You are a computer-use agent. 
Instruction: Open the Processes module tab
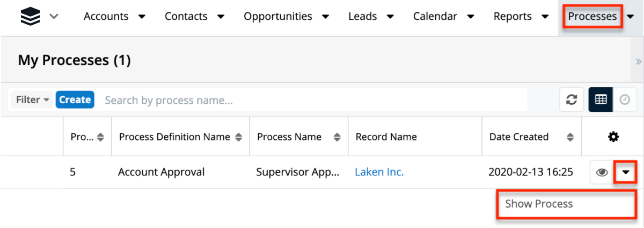coord(592,17)
